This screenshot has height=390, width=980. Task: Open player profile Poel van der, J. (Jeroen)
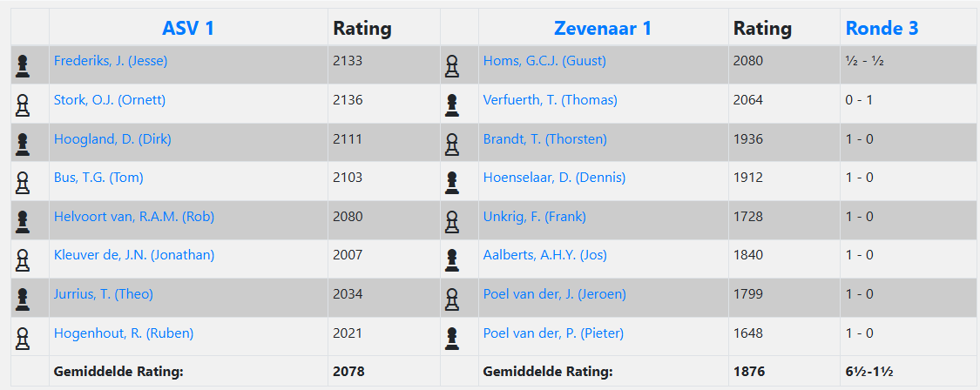pyautogui.click(x=554, y=294)
